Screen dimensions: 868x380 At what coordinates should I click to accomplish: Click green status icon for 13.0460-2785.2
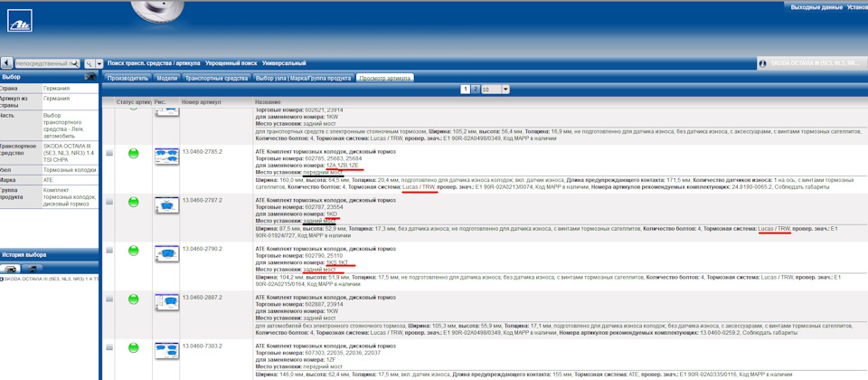133,154
